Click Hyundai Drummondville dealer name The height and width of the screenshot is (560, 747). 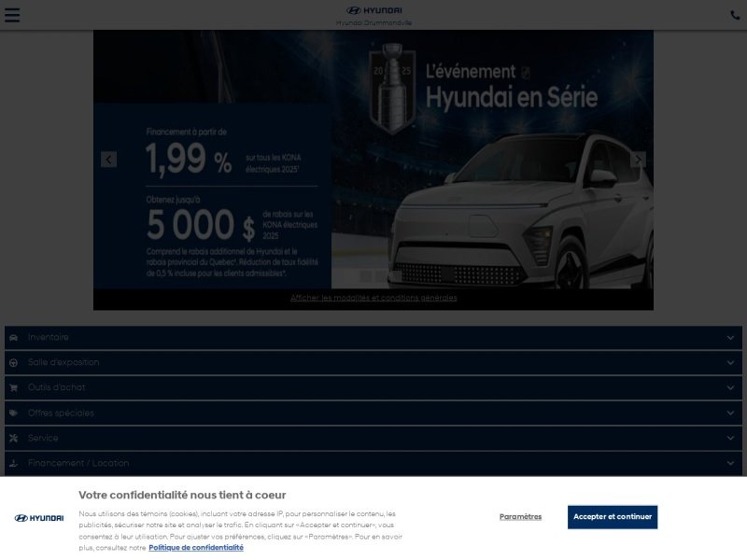[x=374, y=22]
